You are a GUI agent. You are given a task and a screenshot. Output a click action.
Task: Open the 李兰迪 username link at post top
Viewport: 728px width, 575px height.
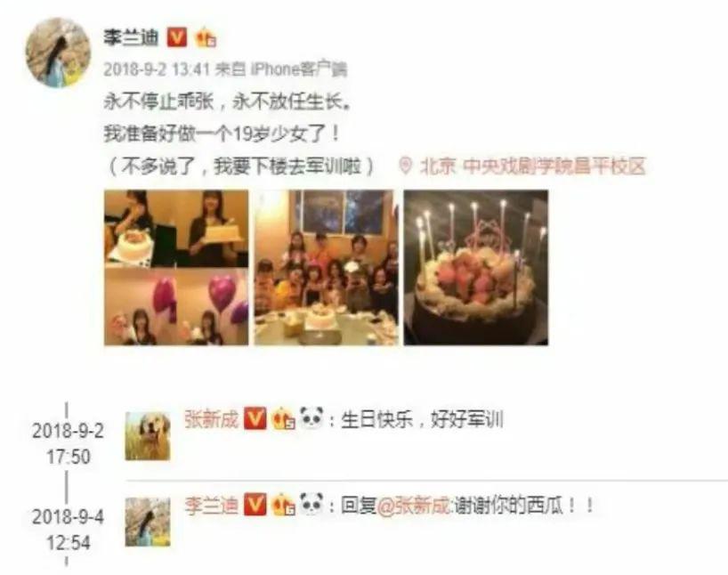click(x=131, y=37)
